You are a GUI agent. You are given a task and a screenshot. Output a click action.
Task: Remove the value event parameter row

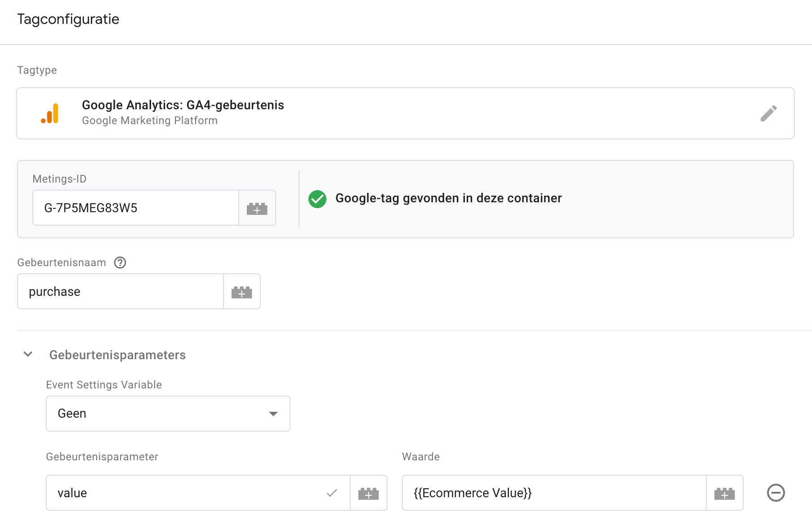point(776,493)
